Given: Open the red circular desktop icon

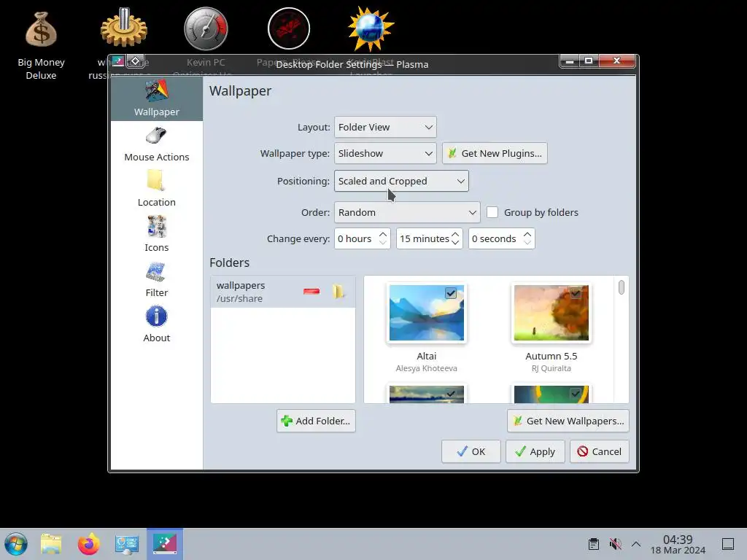Looking at the screenshot, I should (x=289, y=28).
